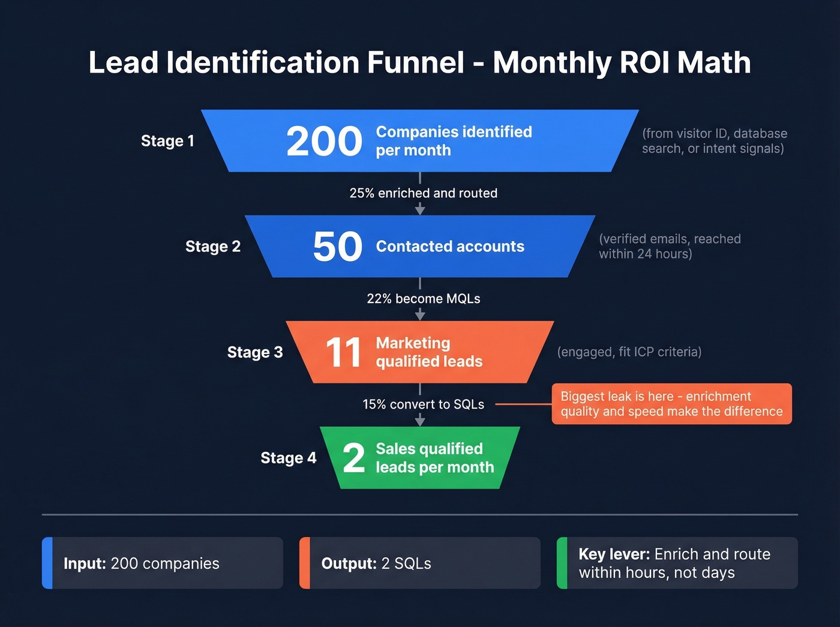840x627 pixels.
Task: Click the number 200 in Stage 1
Action: (x=324, y=140)
